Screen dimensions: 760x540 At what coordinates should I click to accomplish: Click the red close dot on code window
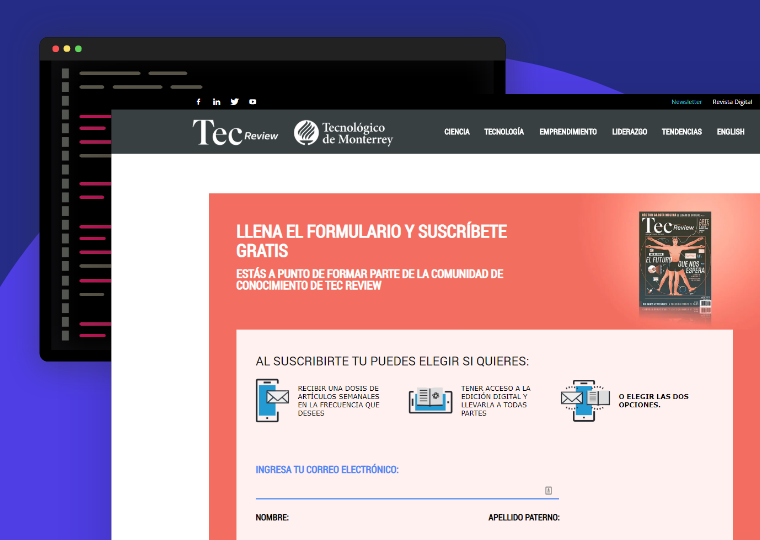click(56, 48)
